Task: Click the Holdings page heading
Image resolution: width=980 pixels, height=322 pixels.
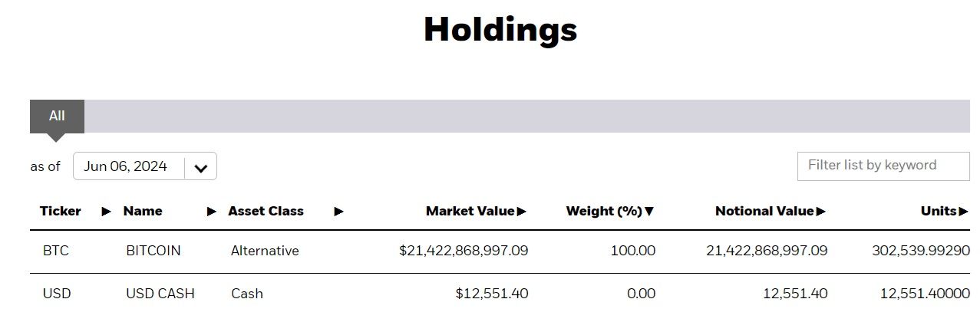Action: coord(500,30)
